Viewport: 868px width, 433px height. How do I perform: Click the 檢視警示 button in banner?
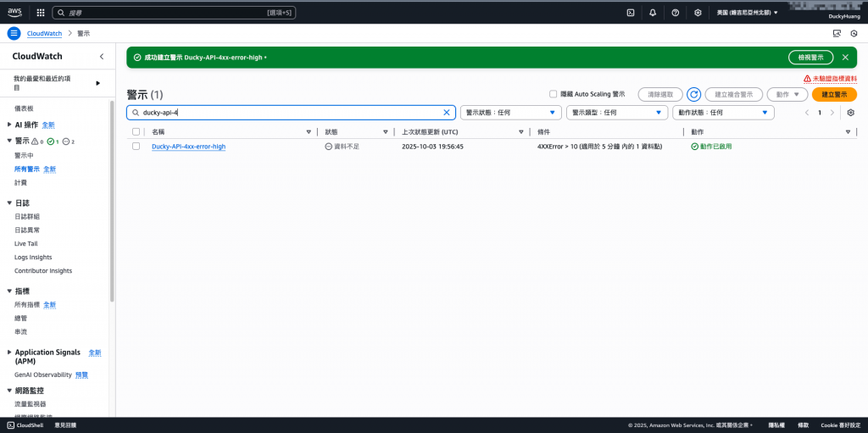click(x=810, y=57)
